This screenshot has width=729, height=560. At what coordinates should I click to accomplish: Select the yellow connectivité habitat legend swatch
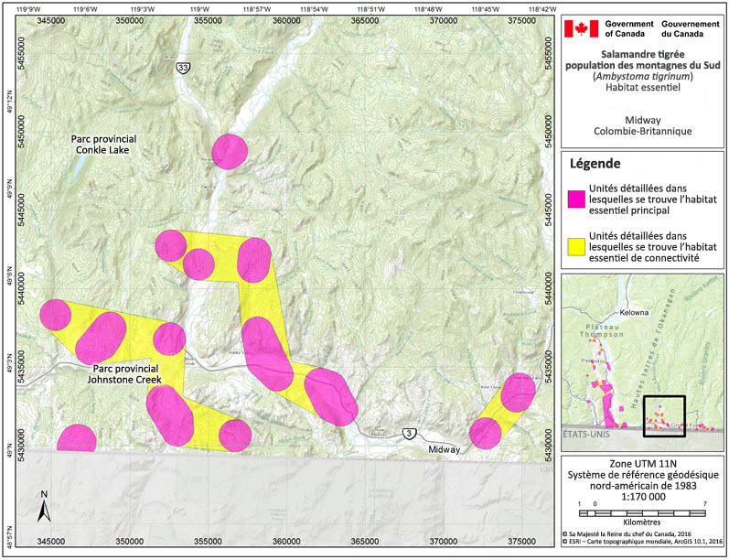click(x=576, y=243)
